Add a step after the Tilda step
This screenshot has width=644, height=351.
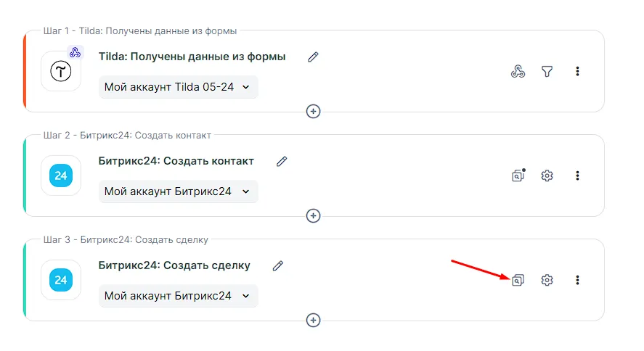(313, 112)
